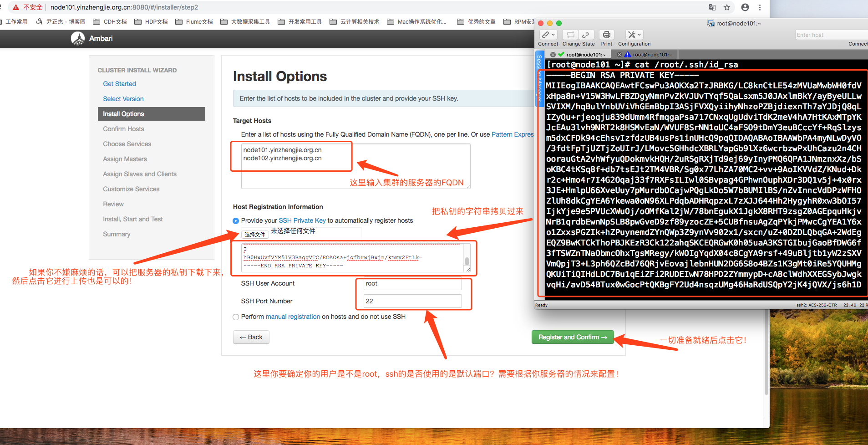Close the second root@node101 tab with warning
The image size is (868, 445).
click(619, 55)
